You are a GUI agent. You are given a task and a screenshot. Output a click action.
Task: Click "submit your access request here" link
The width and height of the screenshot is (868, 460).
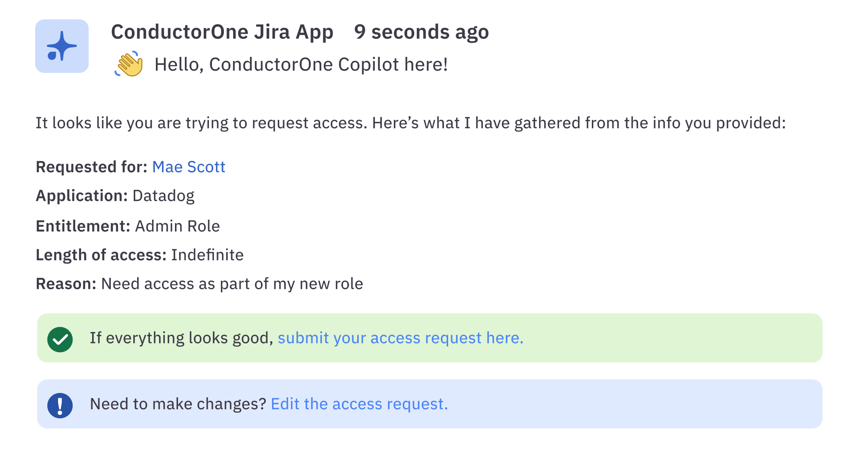point(400,338)
